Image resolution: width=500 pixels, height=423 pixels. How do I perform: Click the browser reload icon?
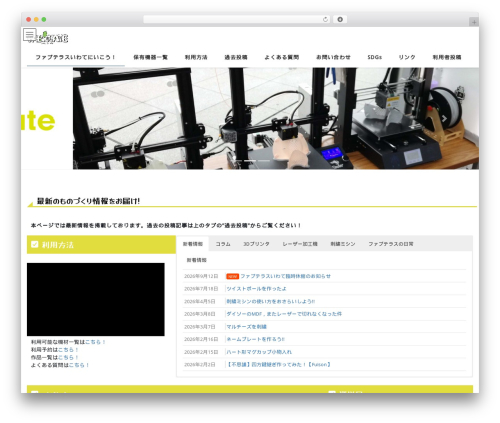[325, 20]
